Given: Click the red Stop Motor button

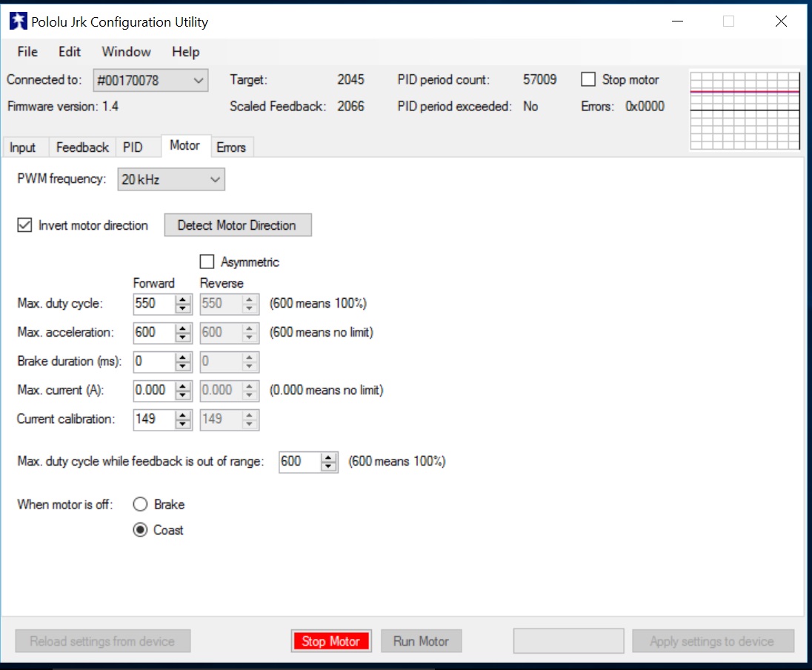Looking at the screenshot, I should click(x=331, y=641).
